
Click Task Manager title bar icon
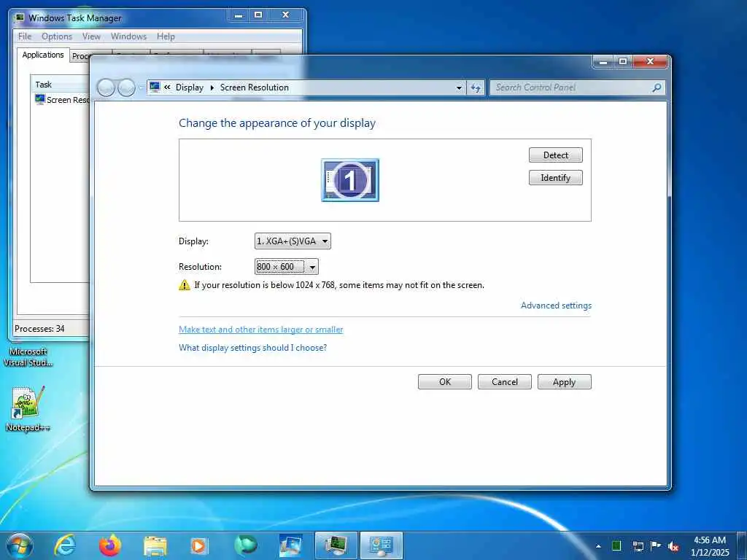pos(19,18)
